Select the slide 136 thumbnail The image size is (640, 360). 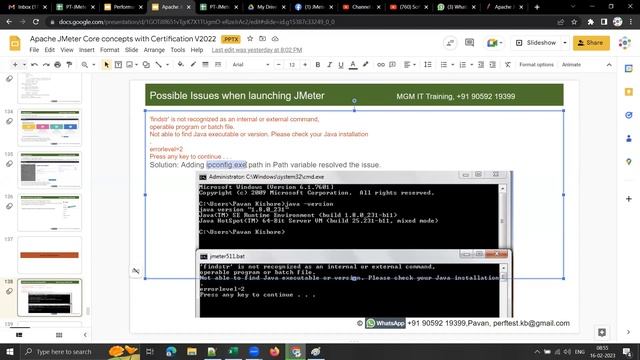pyautogui.click(x=49, y=212)
